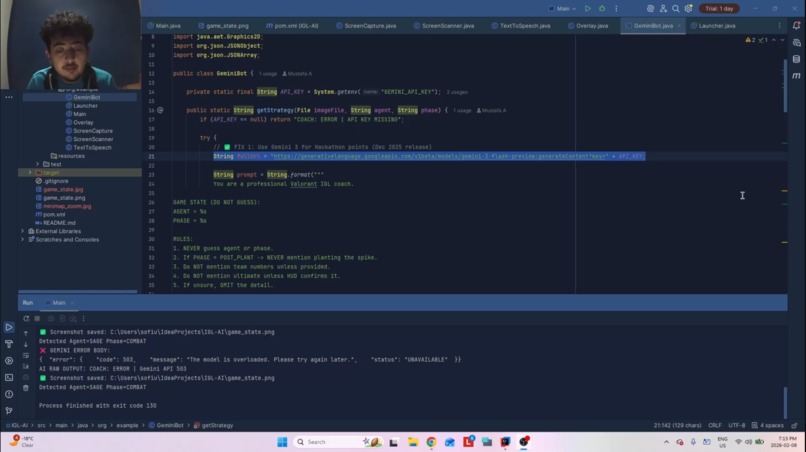Viewport: 806px width, 452px height.
Task: Open the Terminal tool window icon
Action: point(9,377)
